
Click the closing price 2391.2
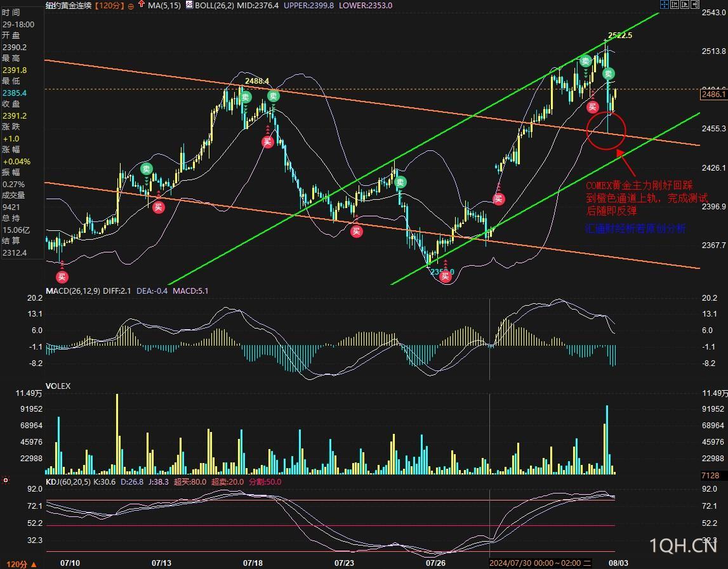(15, 115)
